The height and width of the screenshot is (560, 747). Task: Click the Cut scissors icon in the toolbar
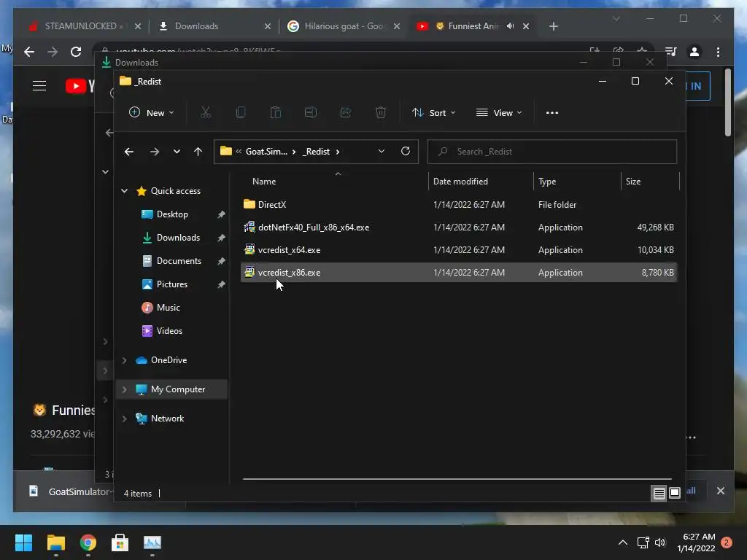(205, 113)
